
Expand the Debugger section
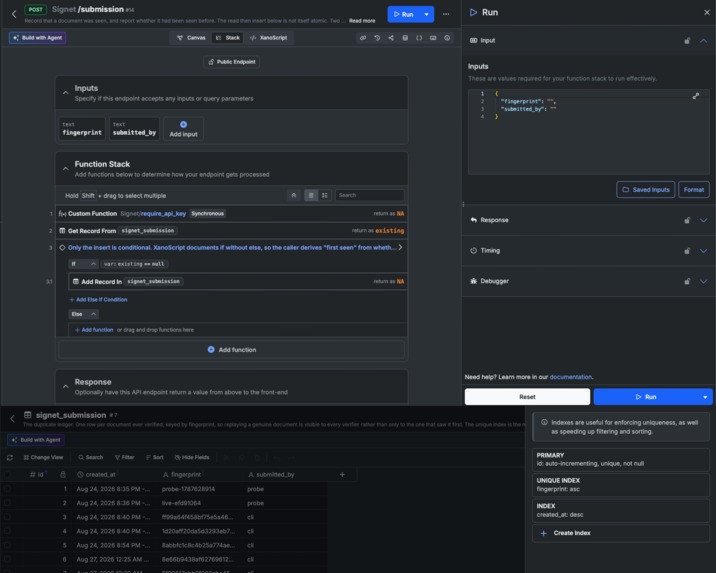point(704,281)
